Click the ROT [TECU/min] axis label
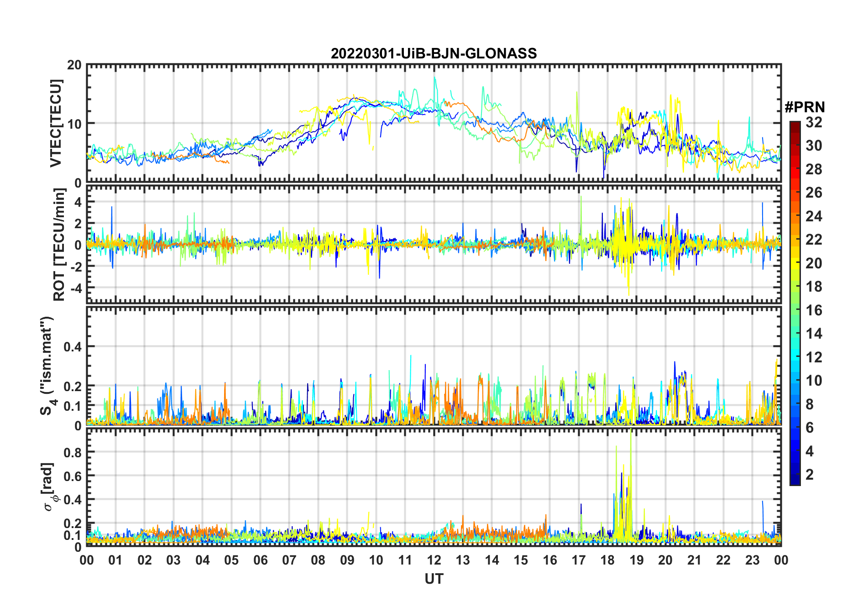This screenshot has height=607, width=868. click(59, 245)
